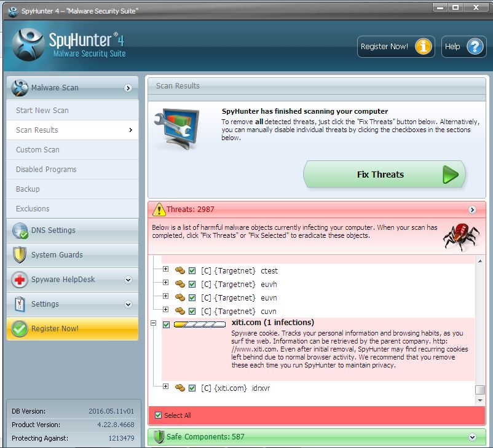Expand the idrxvr tree node

point(166,386)
